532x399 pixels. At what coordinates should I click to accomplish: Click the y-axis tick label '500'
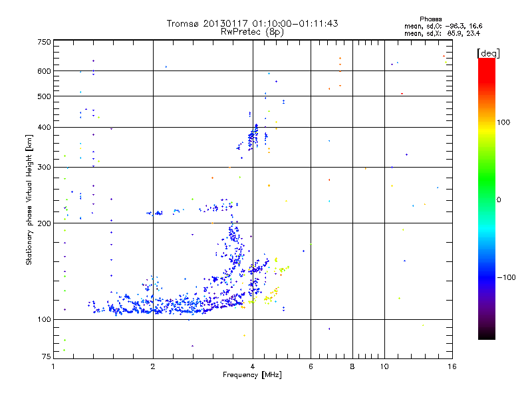coord(44,96)
